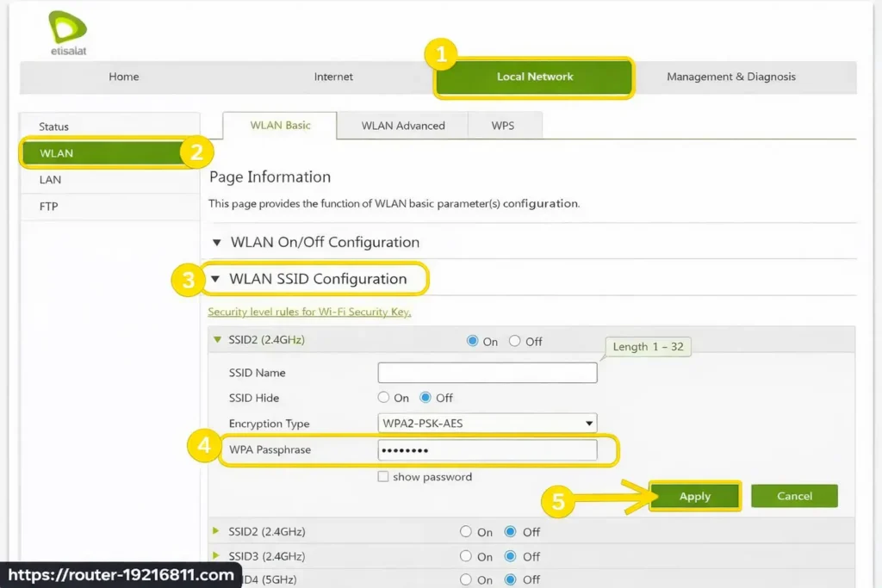The image size is (882, 588).
Task: Open the LAN sidebar item
Action: tap(50, 180)
